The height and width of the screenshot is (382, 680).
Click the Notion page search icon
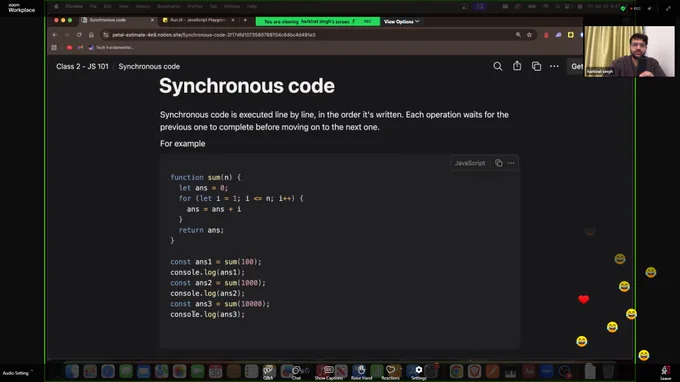click(497, 66)
